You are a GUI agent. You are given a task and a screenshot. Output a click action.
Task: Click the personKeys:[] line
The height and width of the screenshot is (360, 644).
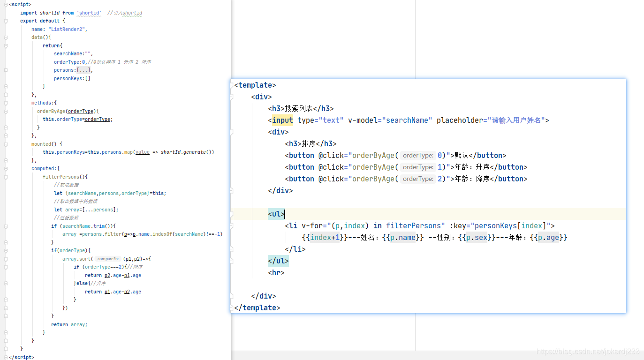pos(72,78)
